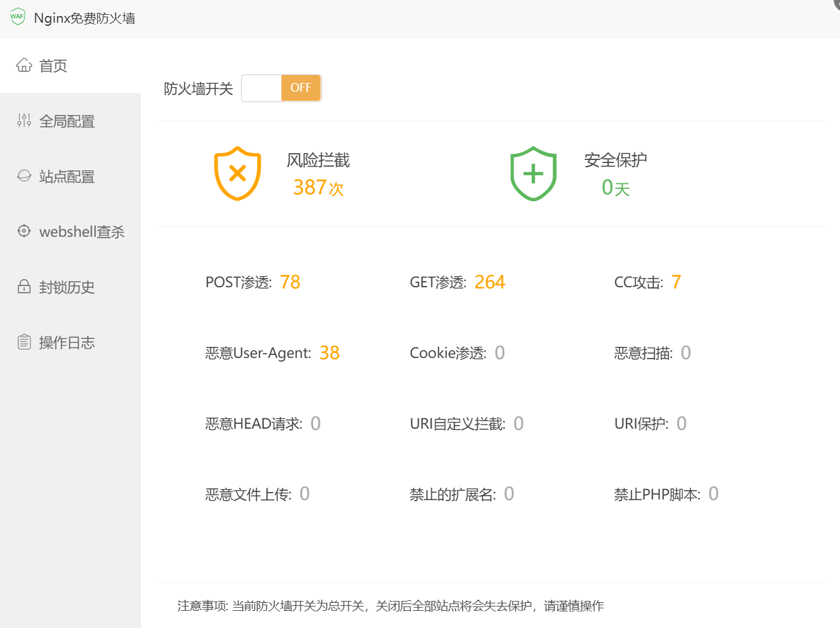Open the 全局配置 menu item

pos(70,121)
